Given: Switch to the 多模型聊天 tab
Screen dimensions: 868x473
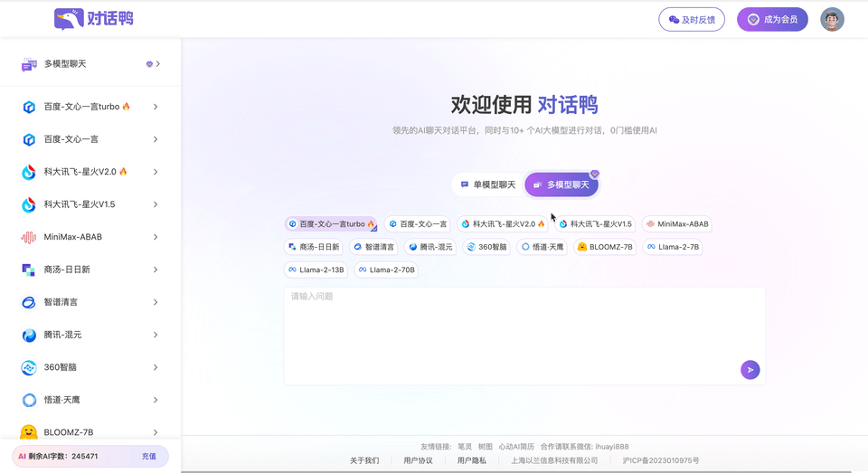Looking at the screenshot, I should pos(561,184).
